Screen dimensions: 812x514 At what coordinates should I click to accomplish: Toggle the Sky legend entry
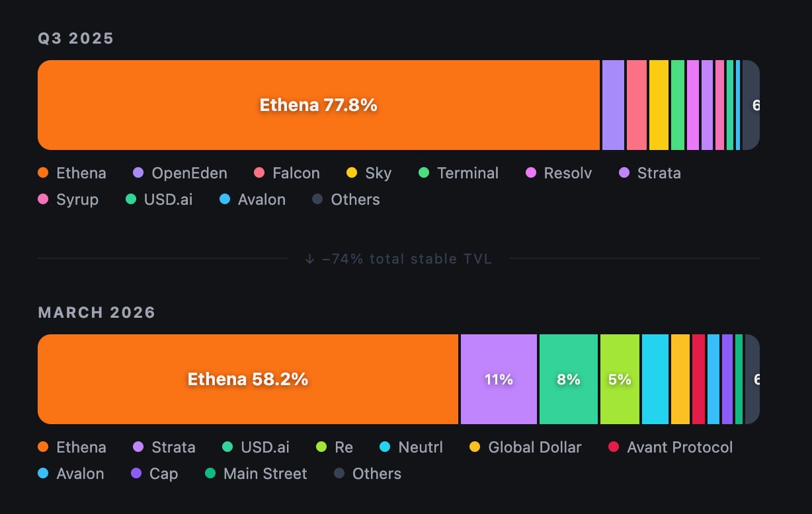[x=369, y=173]
